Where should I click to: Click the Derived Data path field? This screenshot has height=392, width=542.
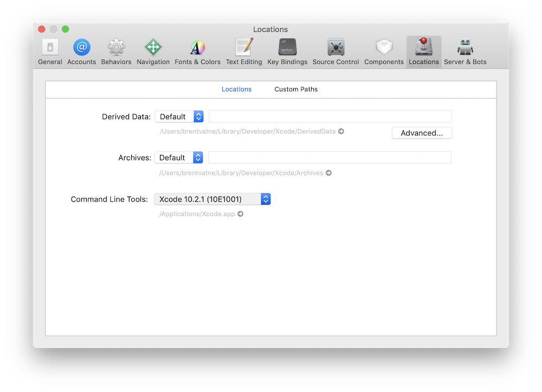pos(330,116)
